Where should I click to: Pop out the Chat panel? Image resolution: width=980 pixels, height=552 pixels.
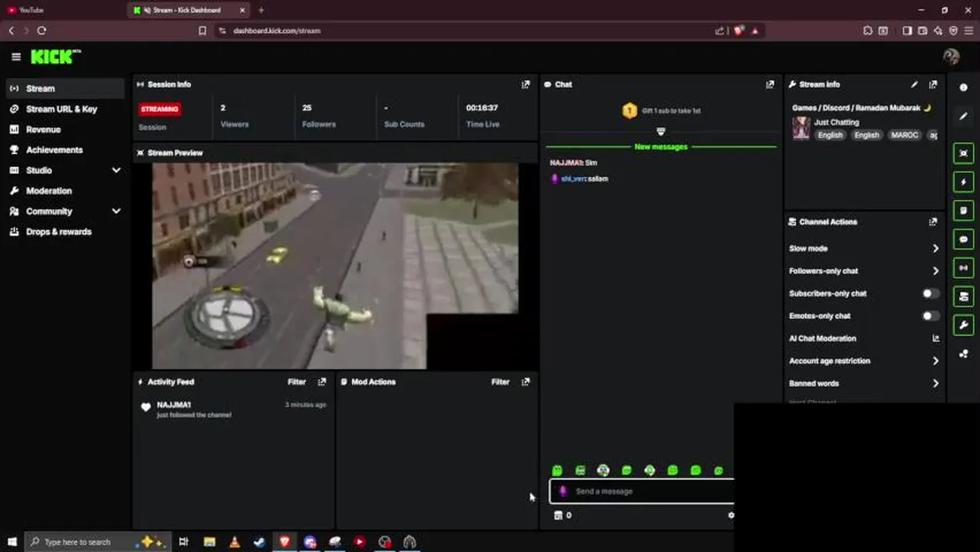[770, 84]
